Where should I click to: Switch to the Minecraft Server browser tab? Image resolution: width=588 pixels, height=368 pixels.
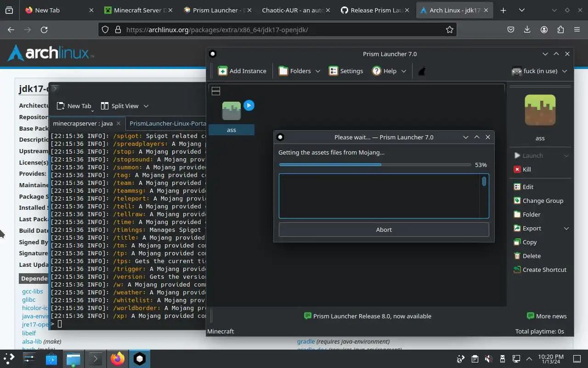[137, 10]
